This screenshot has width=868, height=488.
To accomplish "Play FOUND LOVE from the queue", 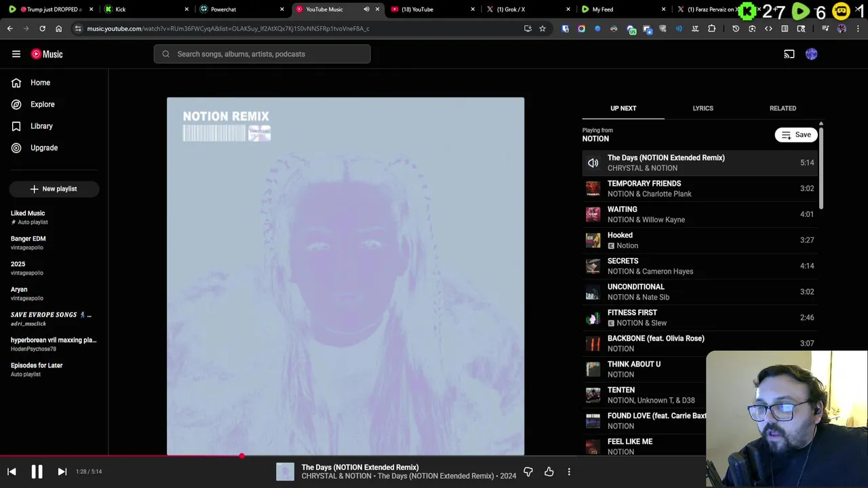I will click(644, 420).
